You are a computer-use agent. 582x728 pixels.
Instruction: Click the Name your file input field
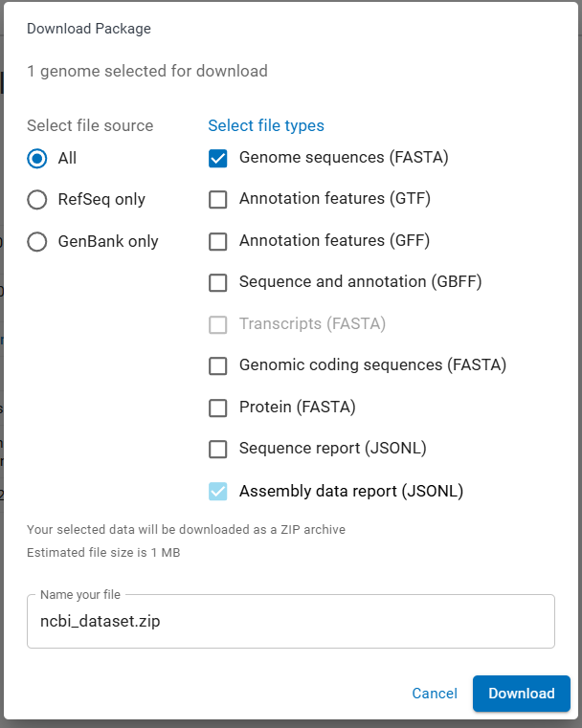click(291, 621)
